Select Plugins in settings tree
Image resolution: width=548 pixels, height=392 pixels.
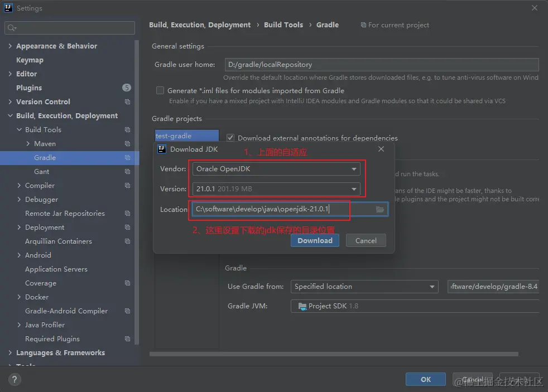pos(29,88)
